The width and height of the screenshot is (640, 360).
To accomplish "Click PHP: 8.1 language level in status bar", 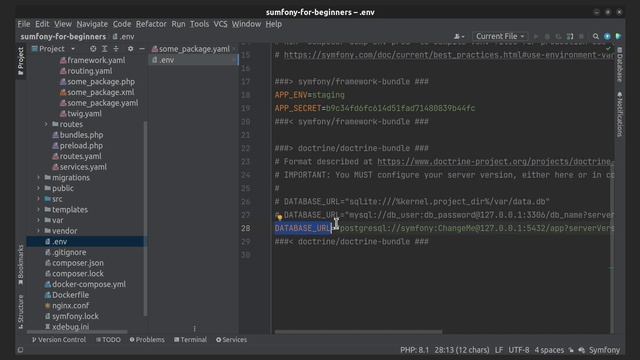I will [x=414, y=350].
